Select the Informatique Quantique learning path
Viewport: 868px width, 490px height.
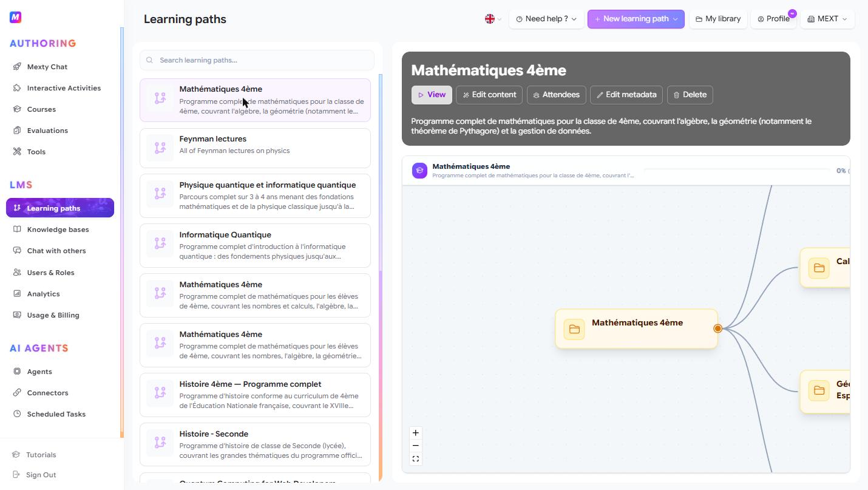(x=255, y=246)
